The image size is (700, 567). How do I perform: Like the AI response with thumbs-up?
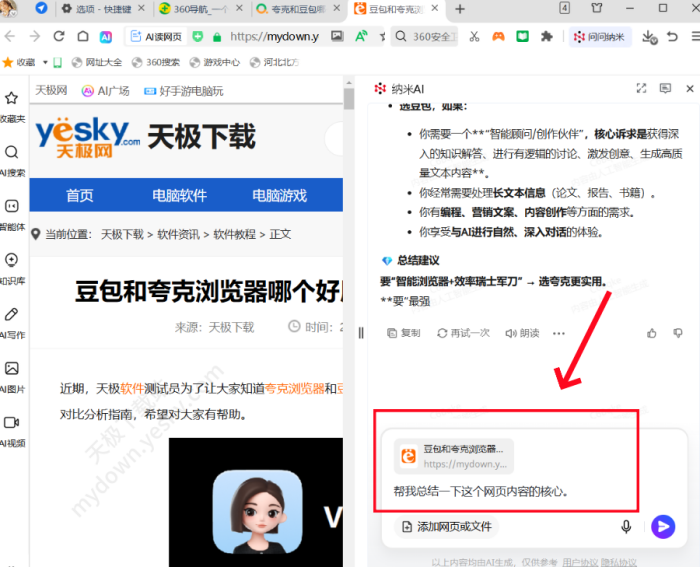[652, 333]
